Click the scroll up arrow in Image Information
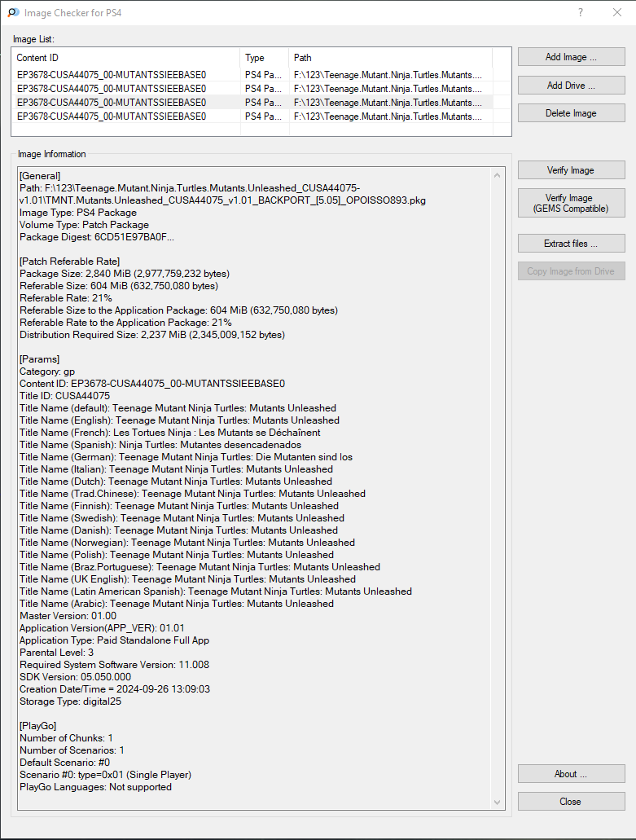This screenshot has height=840, width=636. click(498, 175)
